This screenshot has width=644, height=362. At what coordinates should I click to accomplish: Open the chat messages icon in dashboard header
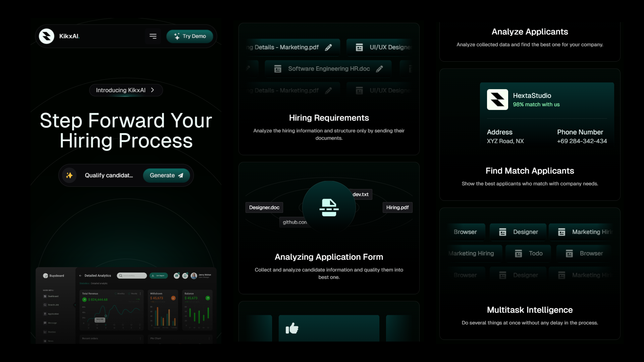[x=177, y=276]
